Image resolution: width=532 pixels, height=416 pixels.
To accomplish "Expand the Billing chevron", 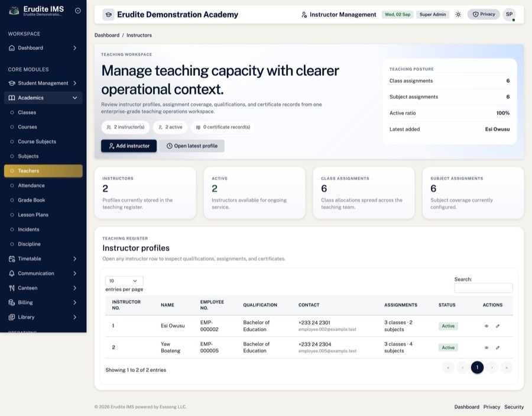I will (x=74, y=302).
